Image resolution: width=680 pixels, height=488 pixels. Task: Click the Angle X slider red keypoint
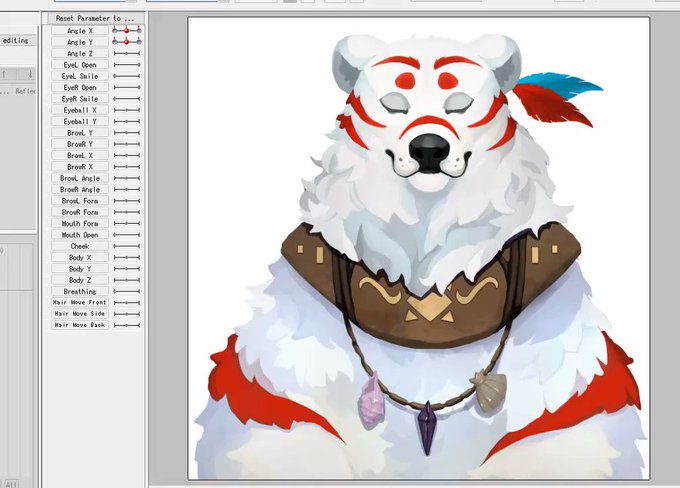[x=127, y=30]
